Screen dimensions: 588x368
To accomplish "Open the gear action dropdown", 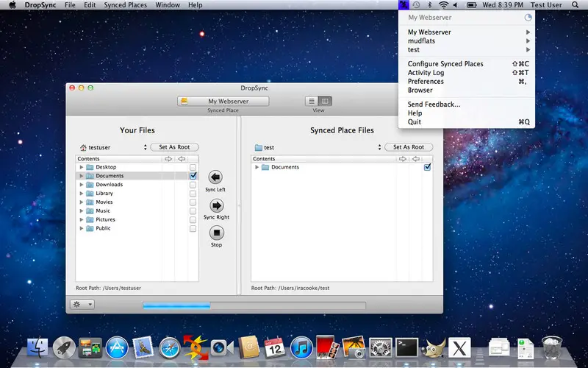I will 82,305.
